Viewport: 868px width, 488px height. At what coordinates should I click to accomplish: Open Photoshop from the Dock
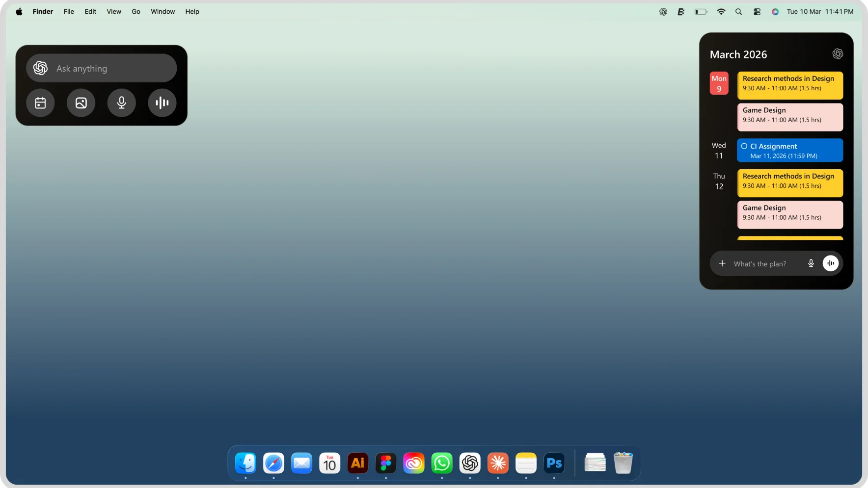point(554,463)
